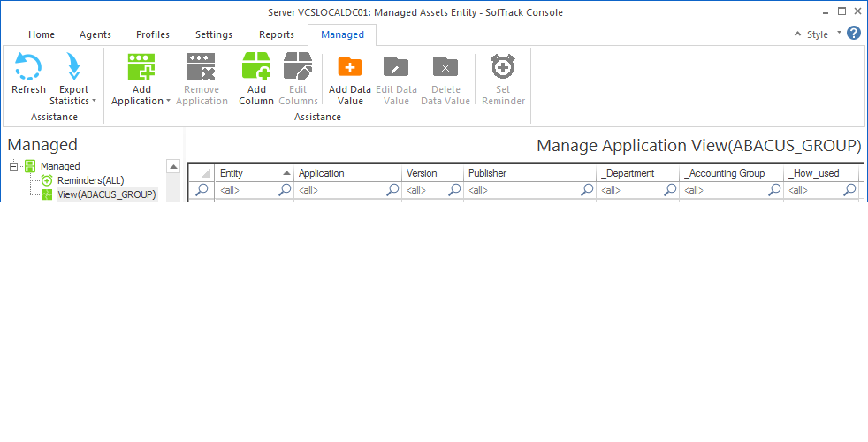Click the Refresh icon in ribbon
The width and height of the screenshot is (868, 442).
pyautogui.click(x=28, y=67)
